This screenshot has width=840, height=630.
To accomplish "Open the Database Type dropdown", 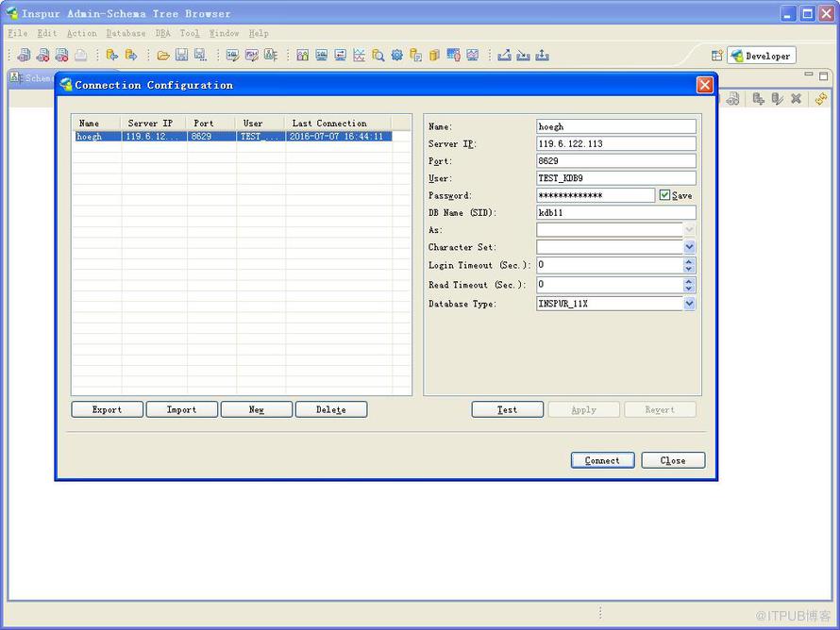I will [x=690, y=304].
